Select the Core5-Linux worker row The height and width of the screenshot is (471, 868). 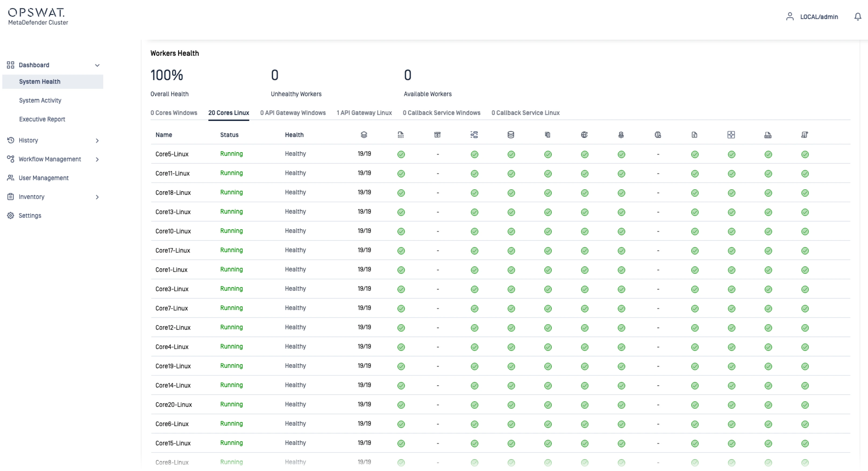(172, 154)
